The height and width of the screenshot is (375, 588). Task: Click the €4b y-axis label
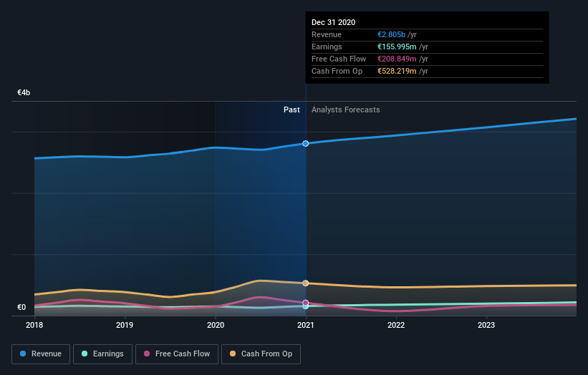tap(24, 92)
